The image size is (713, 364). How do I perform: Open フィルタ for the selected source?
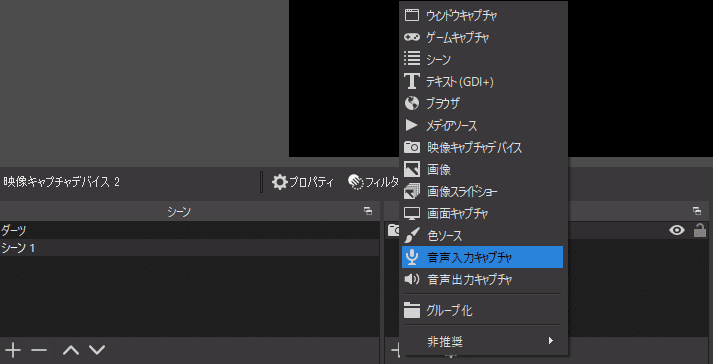[374, 182]
